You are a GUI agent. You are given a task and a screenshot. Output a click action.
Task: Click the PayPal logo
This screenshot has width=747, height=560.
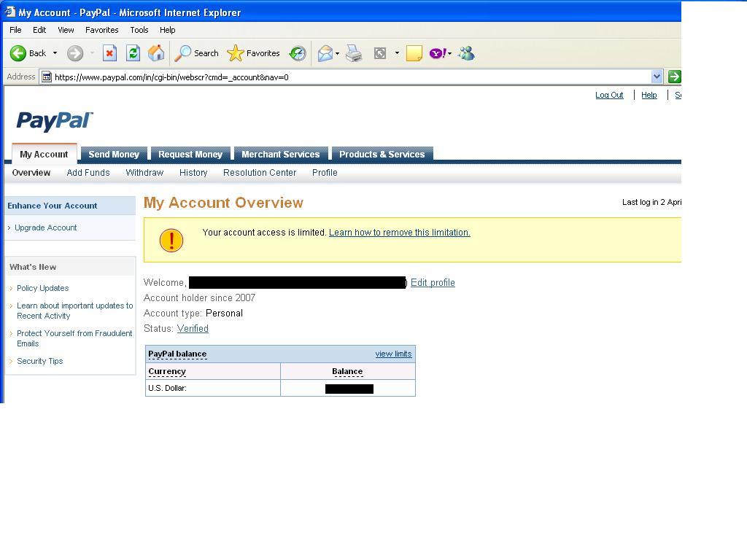click(55, 121)
